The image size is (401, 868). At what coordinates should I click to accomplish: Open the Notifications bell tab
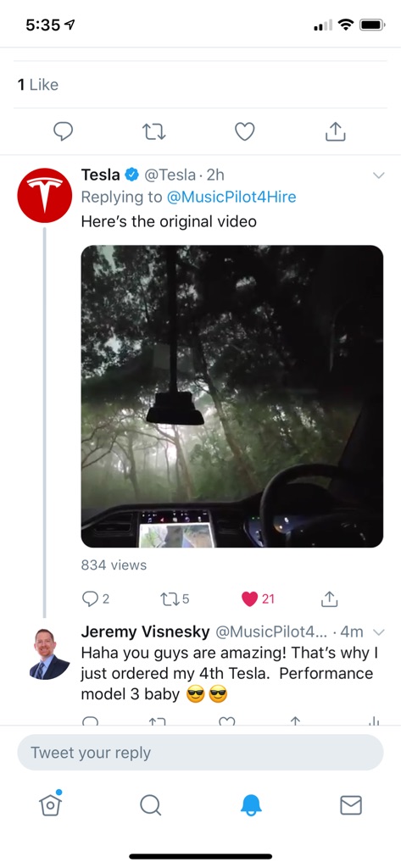pos(251,805)
